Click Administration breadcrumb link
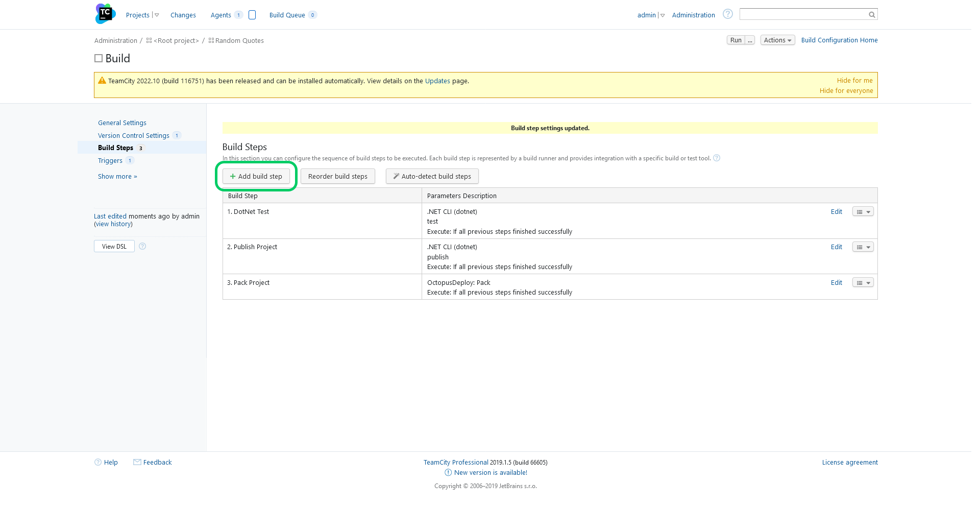The height and width of the screenshot is (508, 980). pos(116,40)
